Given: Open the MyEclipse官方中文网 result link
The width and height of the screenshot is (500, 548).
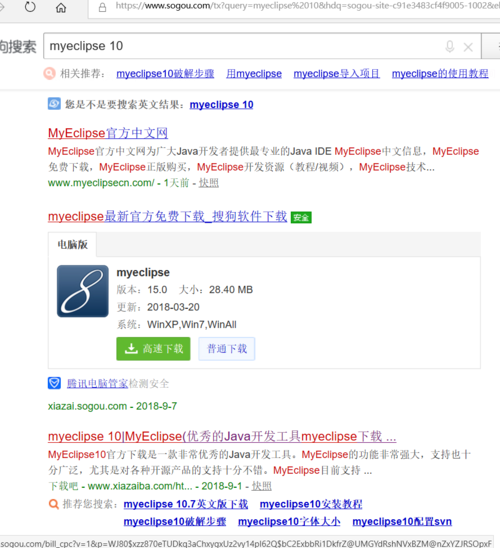Looking at the screenshot, I should click(x=108, y=133).
